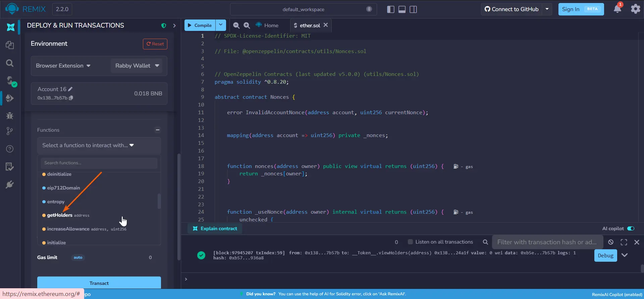Click the function list scrollbar
Viewport: 644px width, 299px height.
point(159,201)
